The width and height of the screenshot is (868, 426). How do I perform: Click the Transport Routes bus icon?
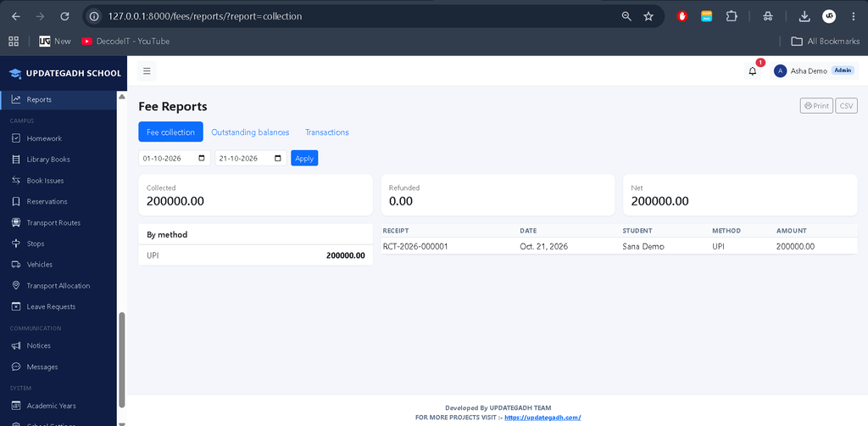coord(16,222)
